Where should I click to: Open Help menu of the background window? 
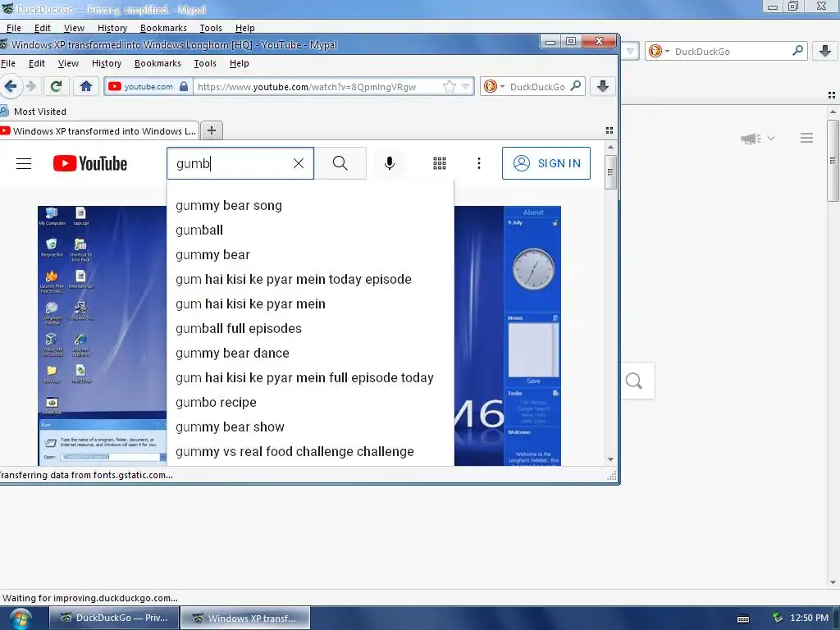coord(244,28)
